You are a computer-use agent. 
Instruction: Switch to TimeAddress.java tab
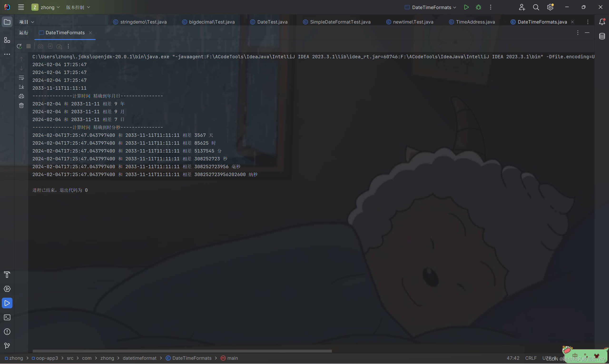[472, 22]
